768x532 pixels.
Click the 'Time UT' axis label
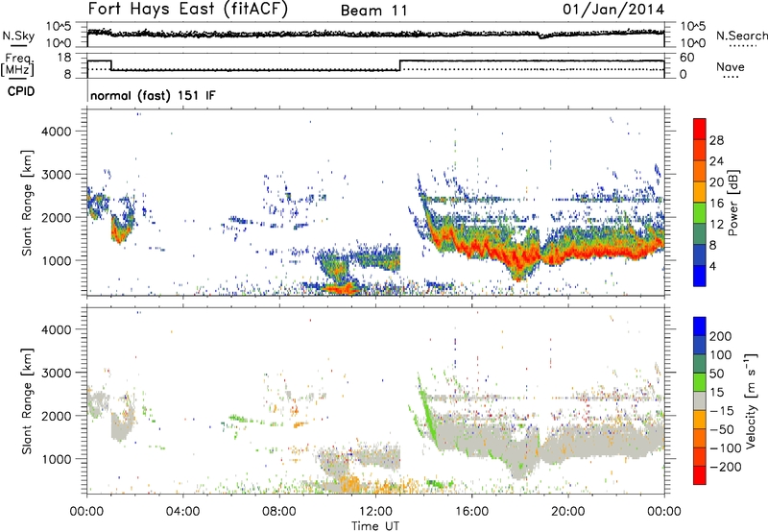coord(375,526)
